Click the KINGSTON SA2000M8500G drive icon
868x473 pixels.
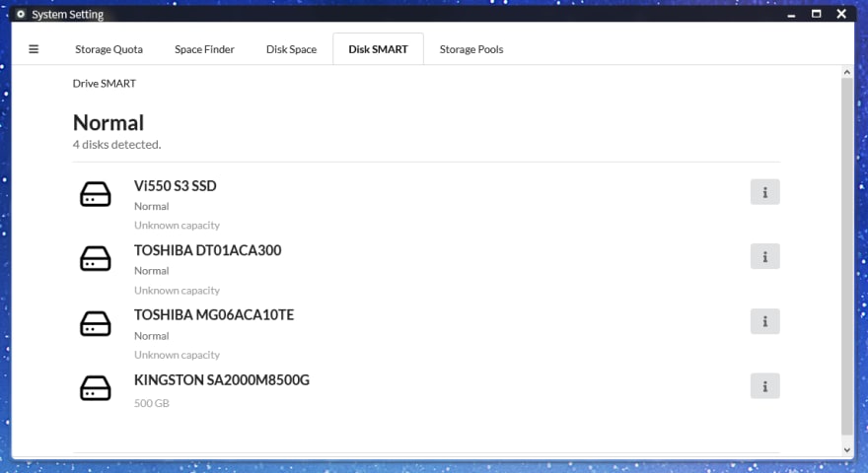pos(96,388)
